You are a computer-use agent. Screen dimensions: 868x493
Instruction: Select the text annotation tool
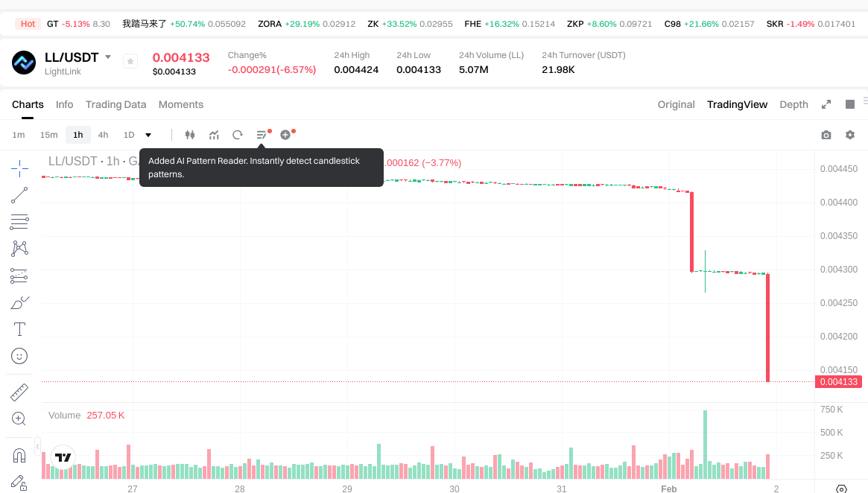pyautogui.click(x=19, y=329)
